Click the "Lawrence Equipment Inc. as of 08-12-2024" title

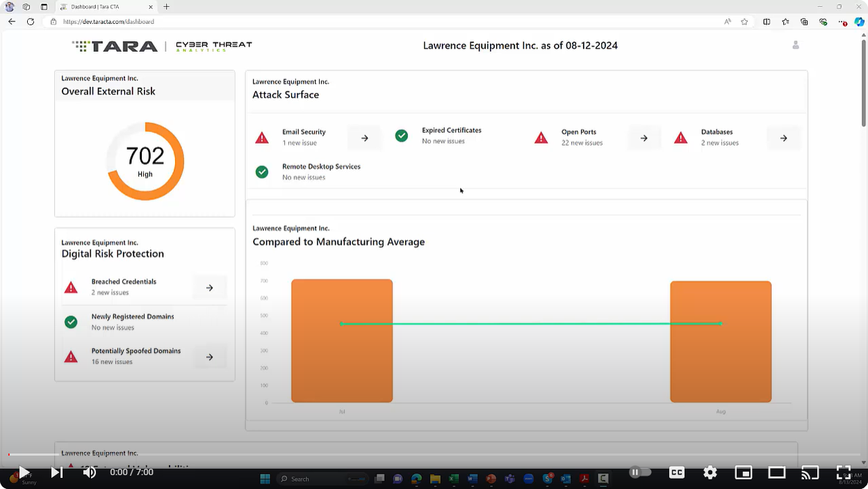pyautogui.click(x=521, y=46)
